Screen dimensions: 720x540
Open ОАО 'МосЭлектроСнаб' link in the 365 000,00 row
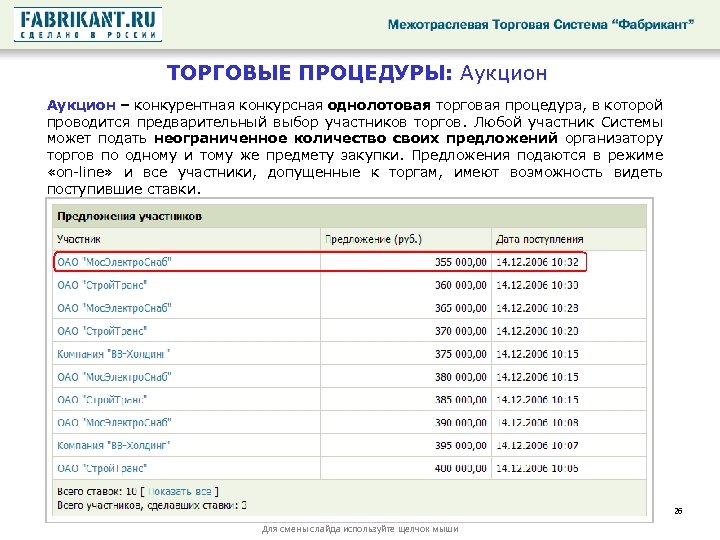coord(114,308)
